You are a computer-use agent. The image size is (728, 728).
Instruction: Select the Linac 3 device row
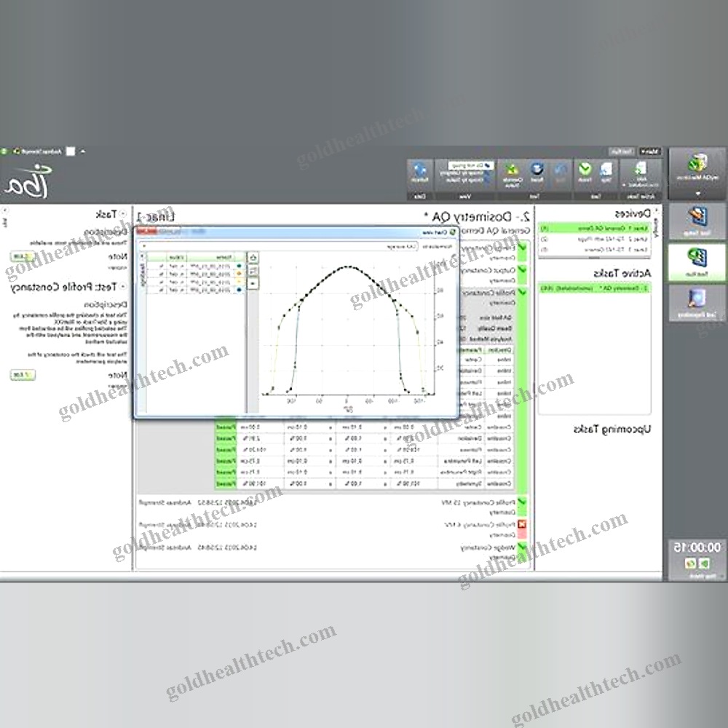[x=594, y=250]
